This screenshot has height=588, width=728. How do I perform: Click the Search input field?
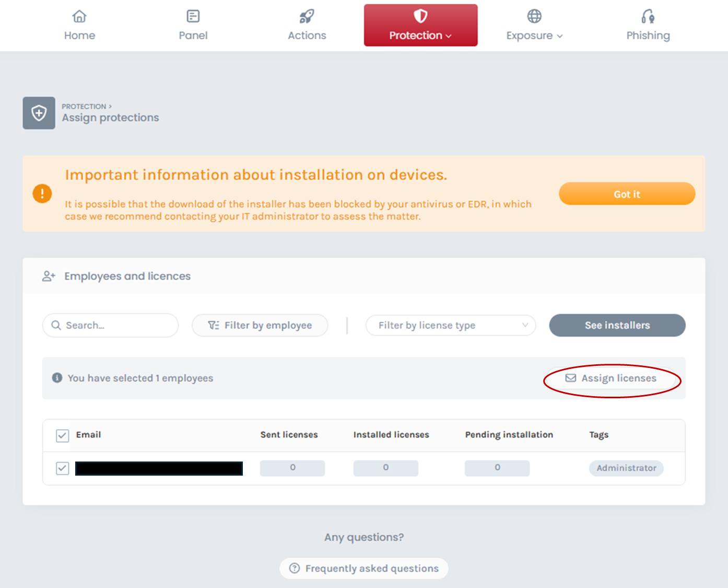tap(111, 325)
